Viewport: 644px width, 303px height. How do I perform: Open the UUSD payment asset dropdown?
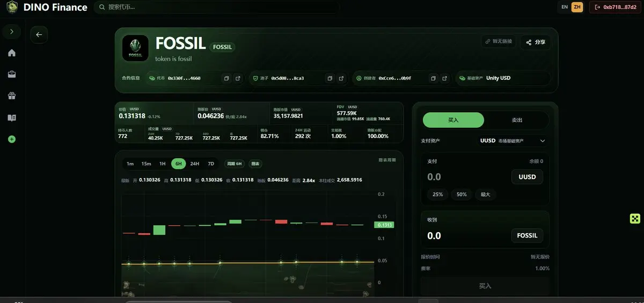coord(513,141)
